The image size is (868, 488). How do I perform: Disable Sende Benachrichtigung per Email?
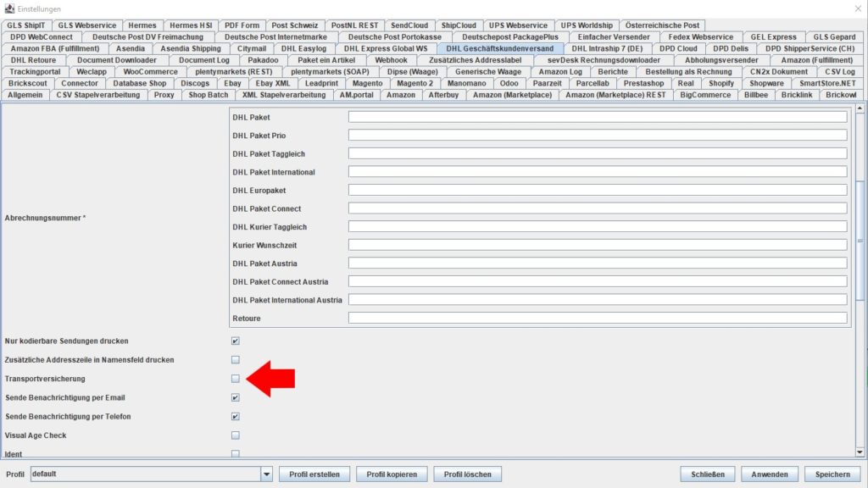236,397
